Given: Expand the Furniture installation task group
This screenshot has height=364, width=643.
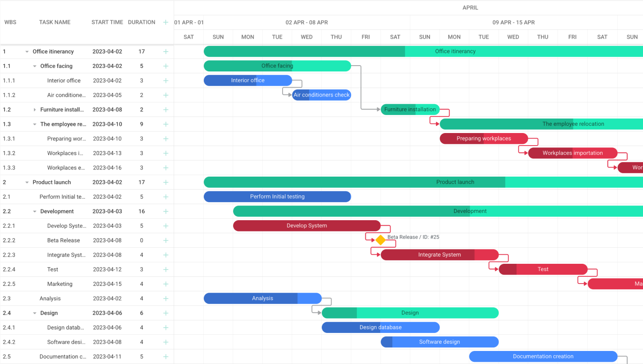Looking at the screenshot, I should pos(35,110).
